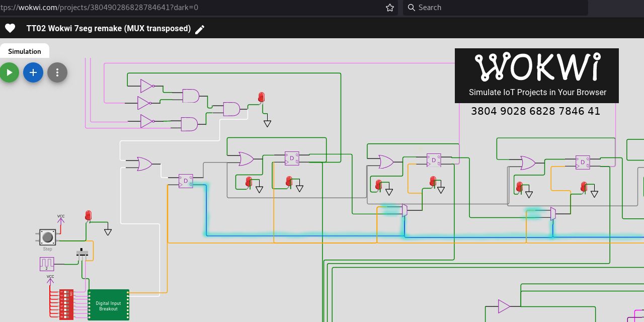Open the three-dot simulation options menu
This screenshot has width=644, height=322.
click(x=57, y=72)
